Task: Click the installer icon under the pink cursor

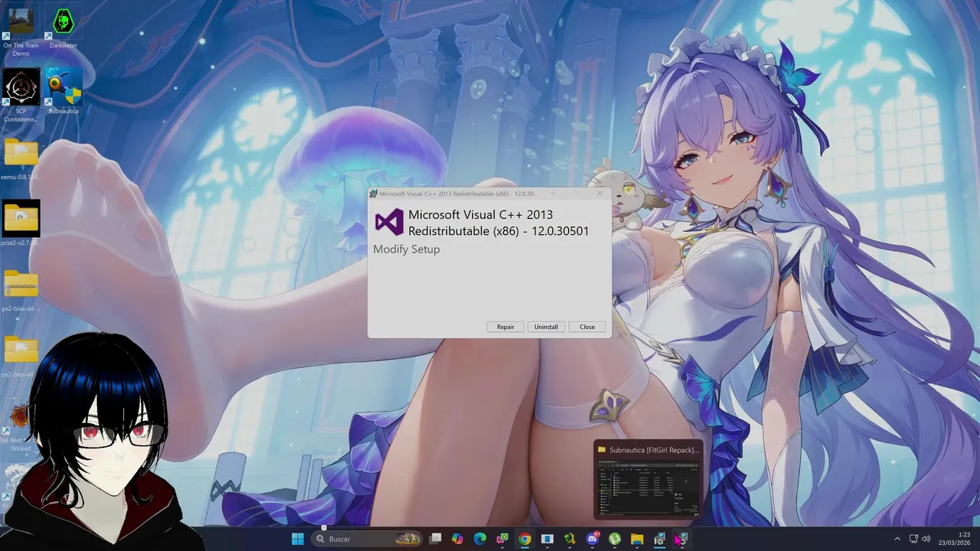Action: (681, 539)
